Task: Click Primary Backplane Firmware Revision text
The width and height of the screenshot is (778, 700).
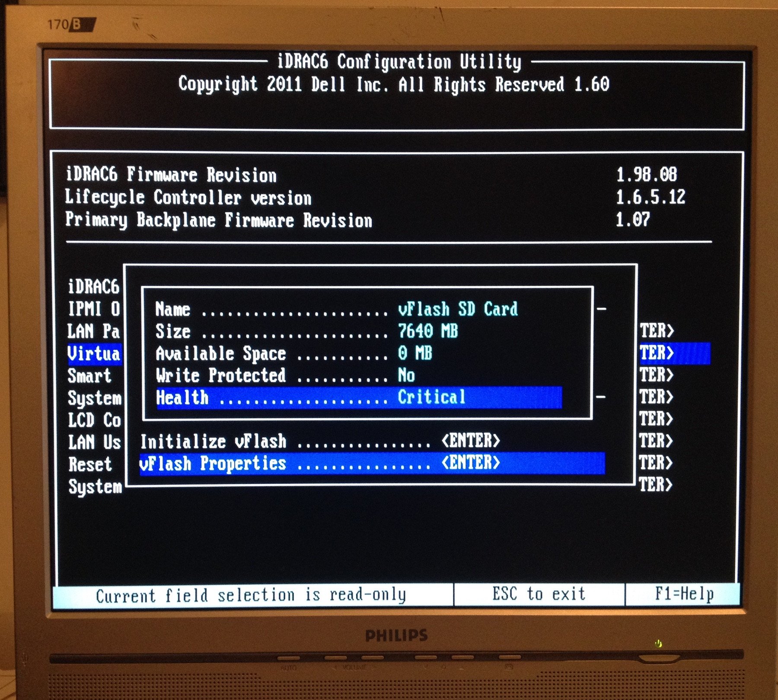Action: pyautogui.click(x=219, y=220)
